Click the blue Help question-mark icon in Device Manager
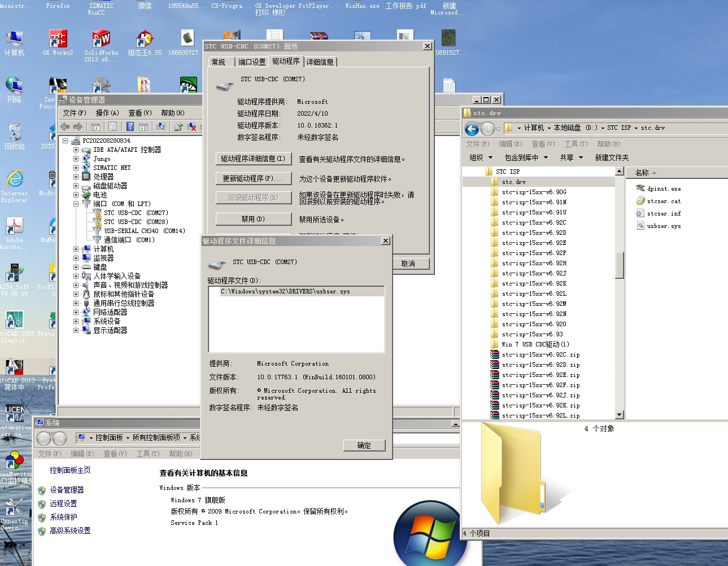This screenshot has height=566, width=728. pyautogui.click(x=130, y=126)
